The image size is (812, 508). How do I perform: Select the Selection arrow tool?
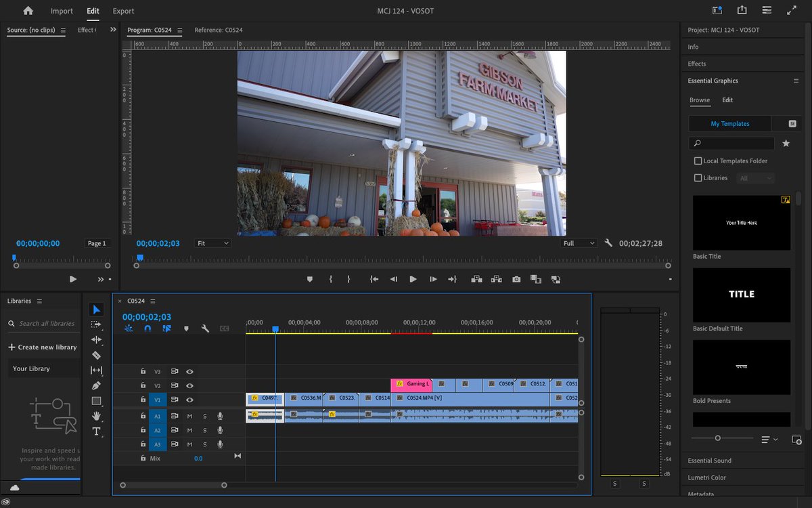96,310
